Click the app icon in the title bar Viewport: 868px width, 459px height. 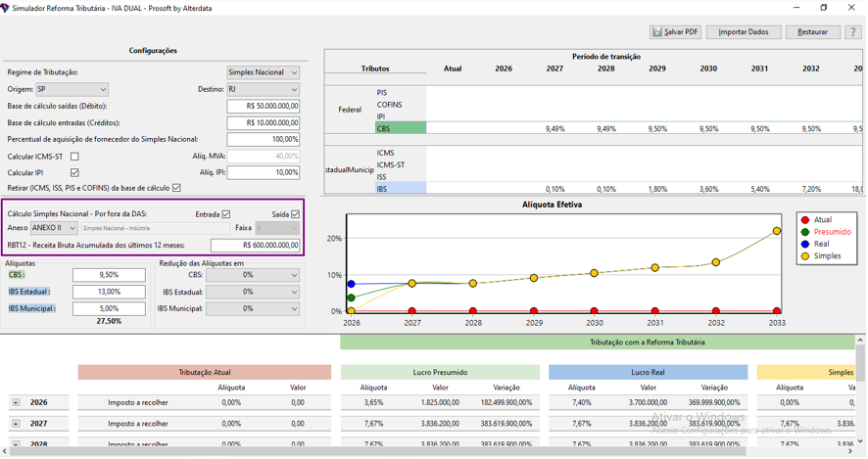pos(7,8)
